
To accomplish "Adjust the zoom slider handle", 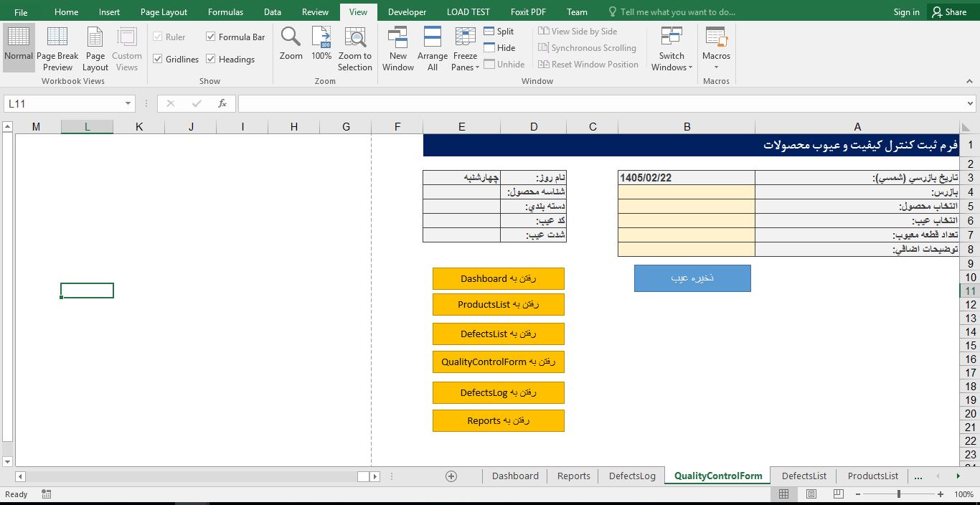I will click(899, 494).
